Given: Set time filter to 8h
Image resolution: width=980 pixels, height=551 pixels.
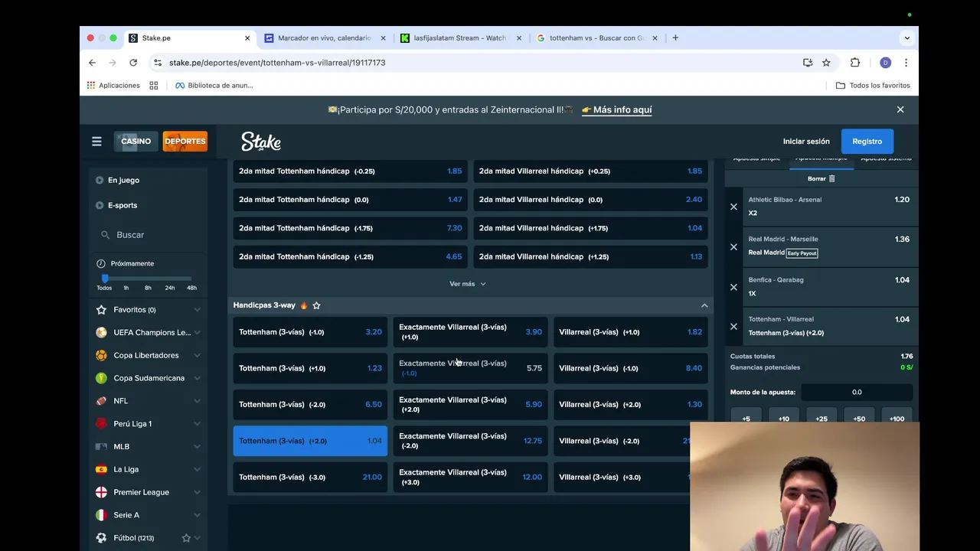Looking at the screenshot, I should pyautogui.click(x=148, y=288).
